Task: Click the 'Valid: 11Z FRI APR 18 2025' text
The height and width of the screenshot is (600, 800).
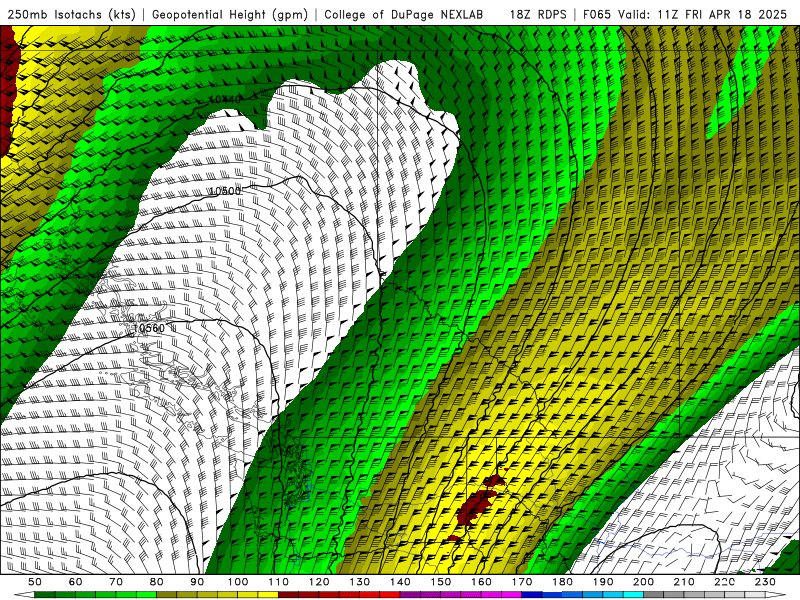Action: pos(703,15)
